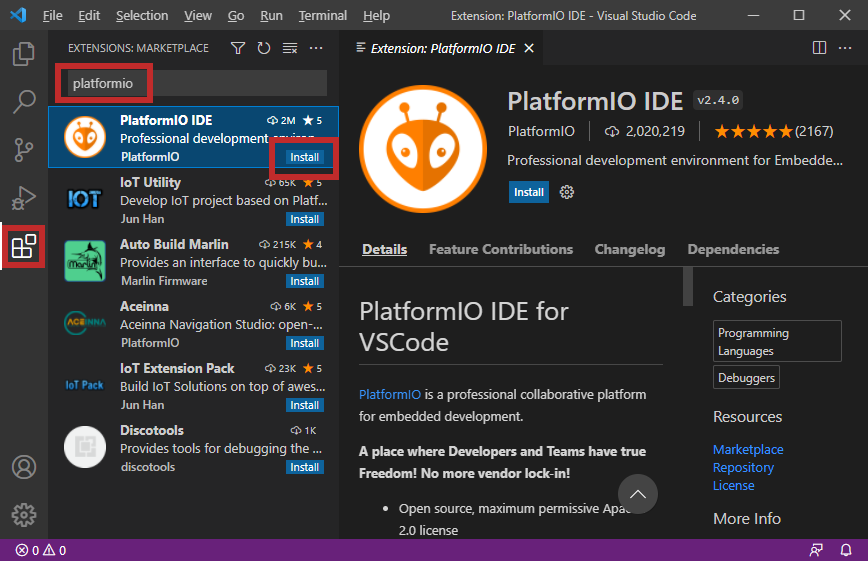This screenshot has width=868, height=561.
Task: Install the Auto Build Marlin extension
Action: [304, 281]
